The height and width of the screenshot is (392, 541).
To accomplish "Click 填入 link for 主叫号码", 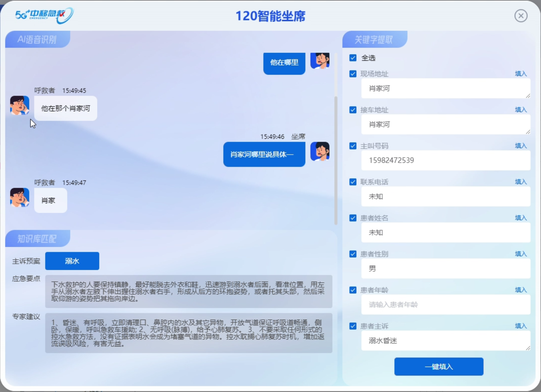I will [x=521, y=146].
